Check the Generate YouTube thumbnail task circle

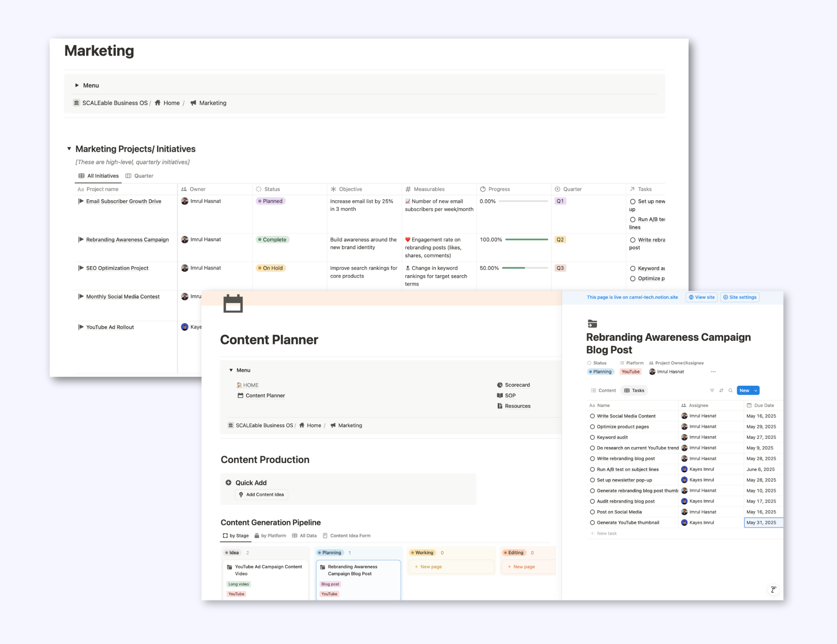pos(592,522)
